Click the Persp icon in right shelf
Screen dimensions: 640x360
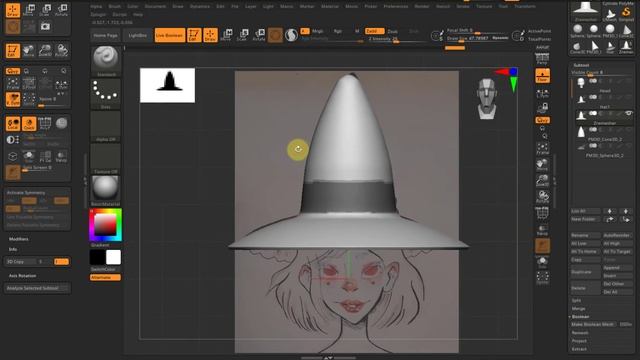point(542,59)
